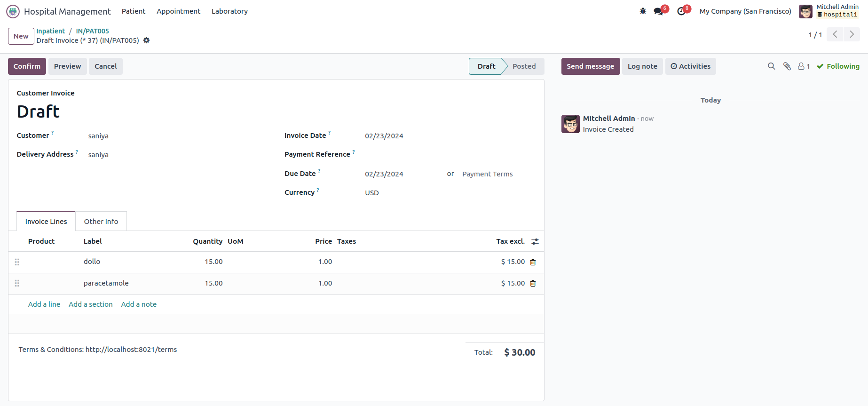The width and height of the screenshot is (868, 406).
Task: Delete the paracetamole invoice line
Action: pos(533,284)
